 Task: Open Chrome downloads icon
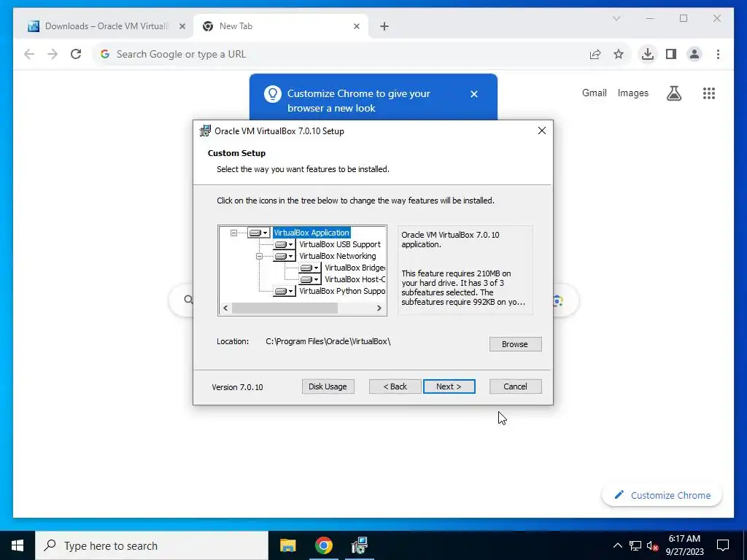click(x=648, y=54)
